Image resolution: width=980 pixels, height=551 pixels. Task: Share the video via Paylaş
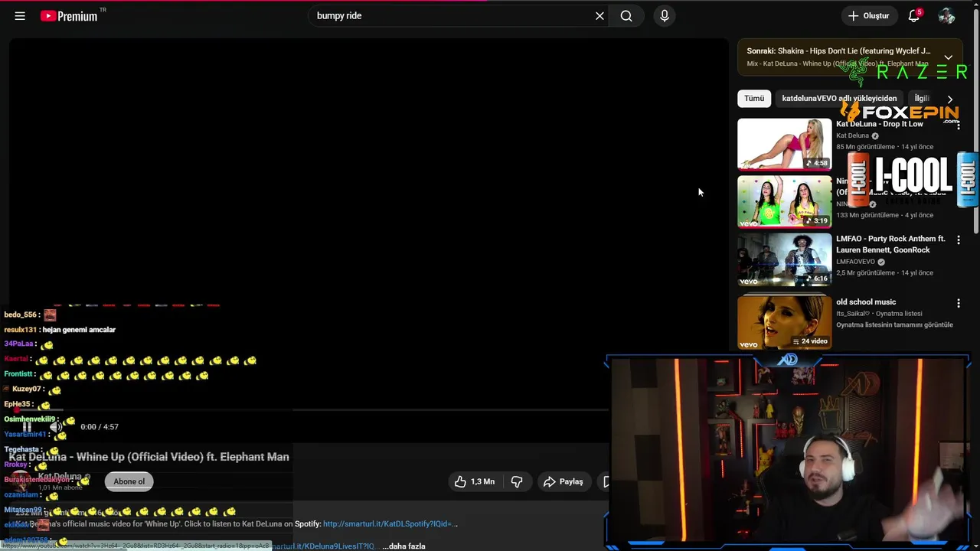(563, 481)
